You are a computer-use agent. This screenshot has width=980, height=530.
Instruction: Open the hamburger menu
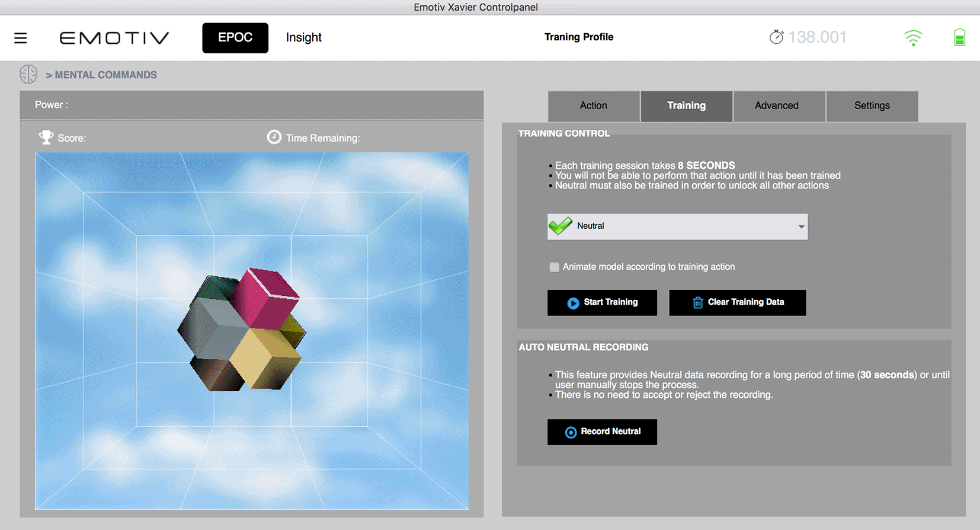pos(21,38)
